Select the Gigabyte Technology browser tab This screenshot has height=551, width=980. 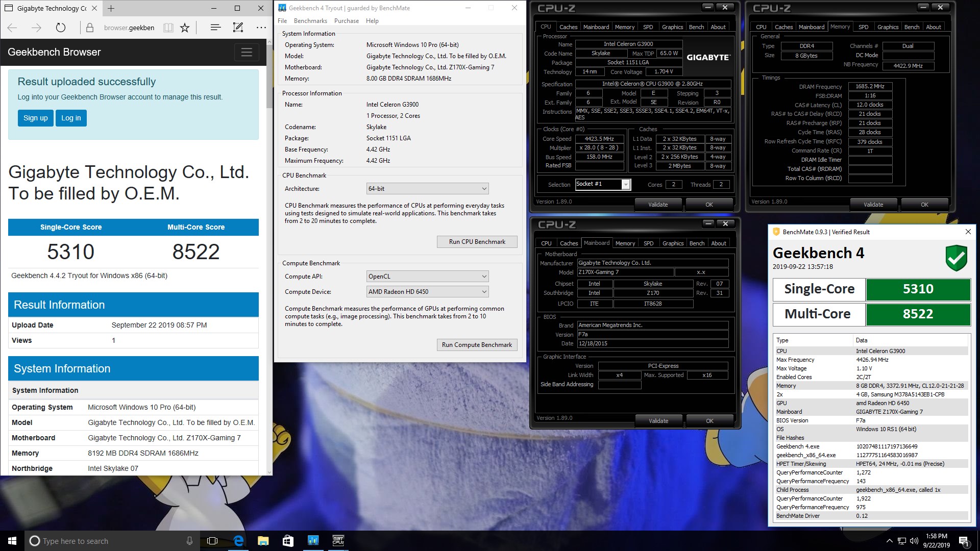pos(51,8)
